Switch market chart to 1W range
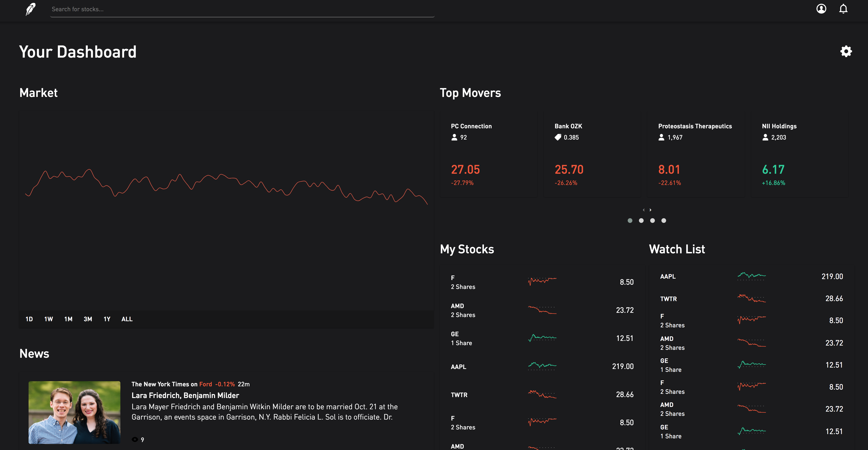 [x=48, y=319]
